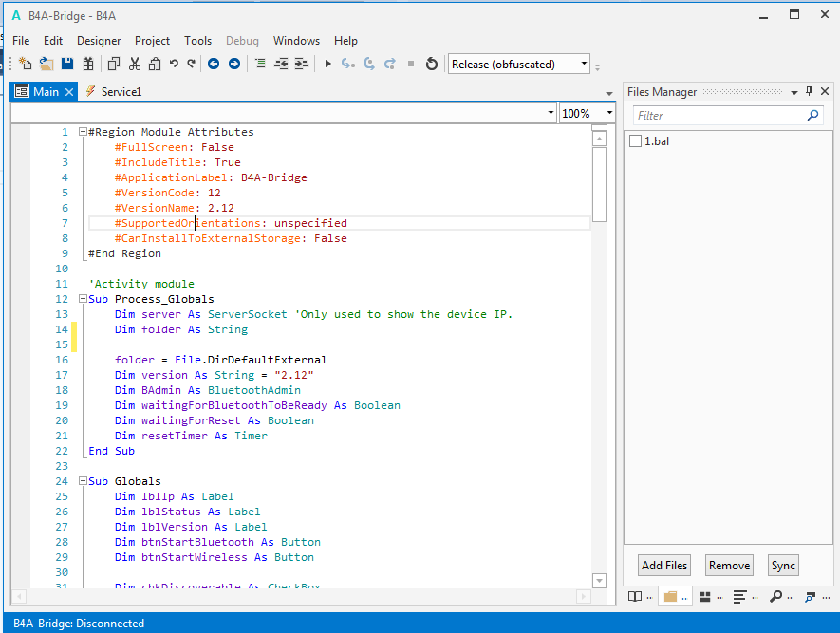
Task: Check the 1.bal file checkbox
Action: coord(635,141)
